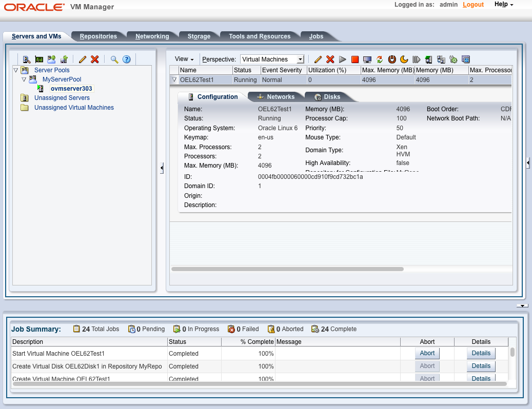Select the Servers and VMs tab

[x=36, y=36]
